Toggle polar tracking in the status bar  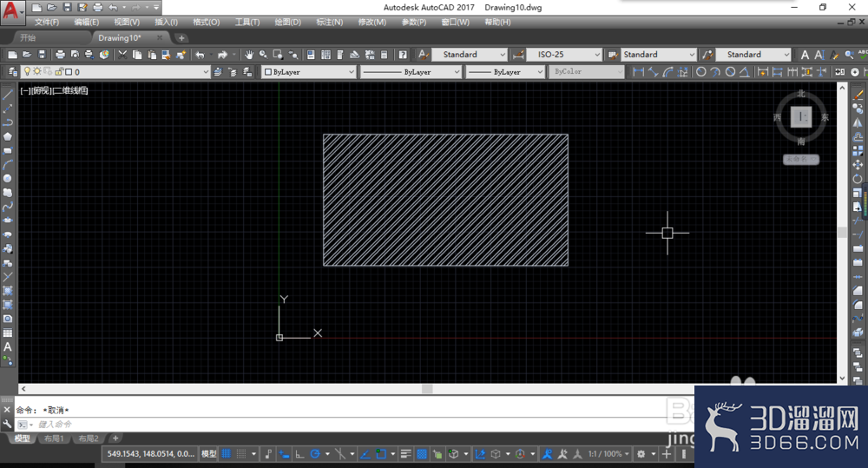tap(315, 454)
